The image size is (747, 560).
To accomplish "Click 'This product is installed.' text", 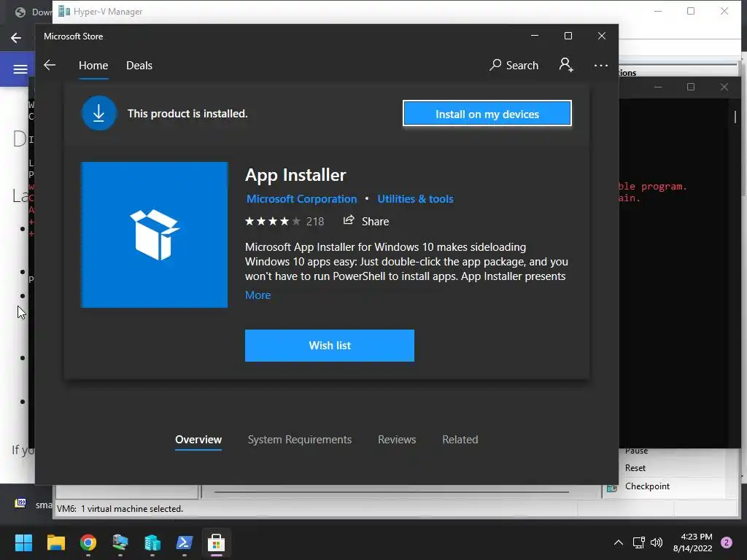I will click(187, 113).
